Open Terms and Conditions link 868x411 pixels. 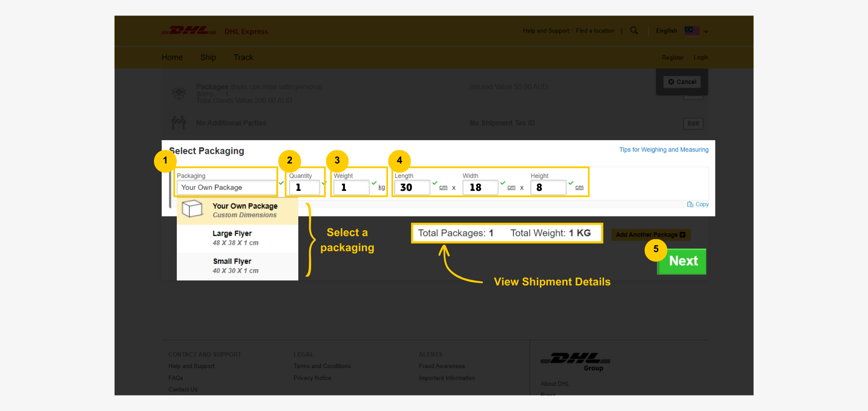[x=322, y=366]
